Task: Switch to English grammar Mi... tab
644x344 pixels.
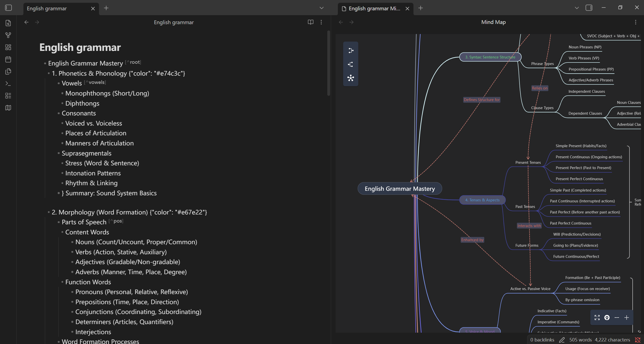Action: tap(374, 9)
